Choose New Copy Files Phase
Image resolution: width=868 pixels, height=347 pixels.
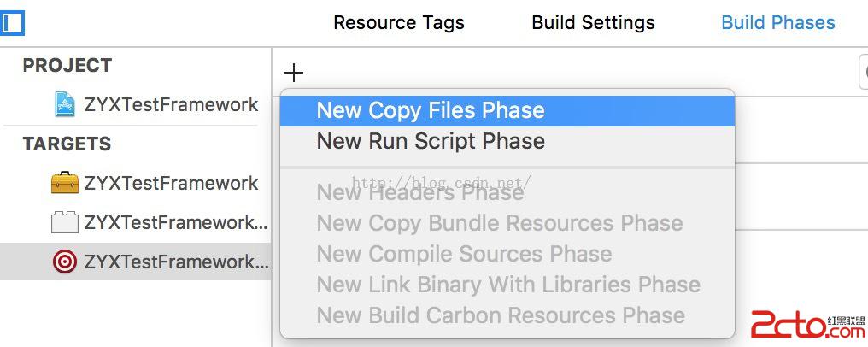431,110
